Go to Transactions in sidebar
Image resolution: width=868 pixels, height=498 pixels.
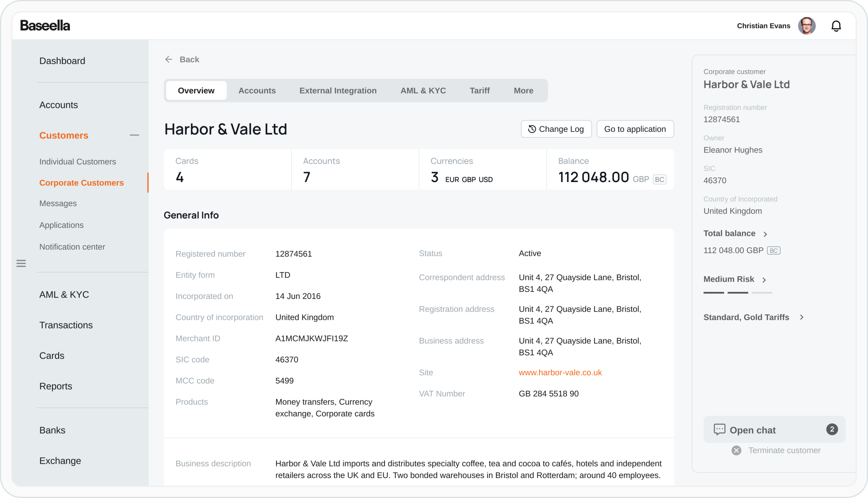tap(66, 325)
